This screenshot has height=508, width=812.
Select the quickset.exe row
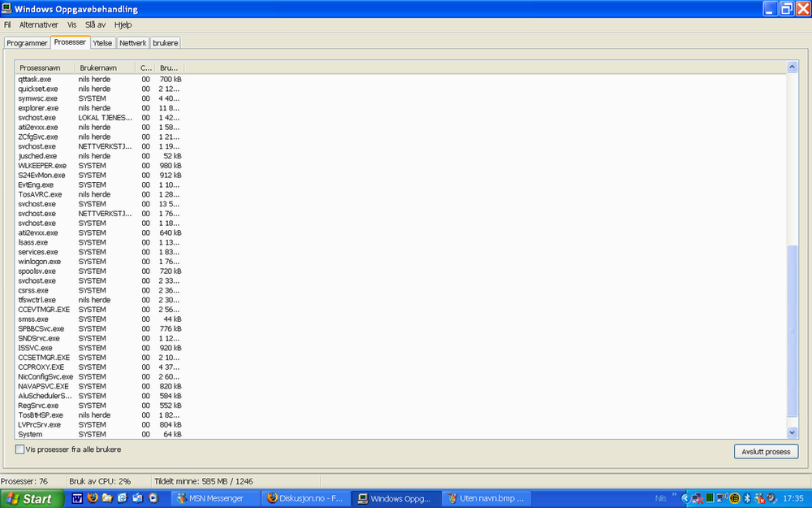99,89
